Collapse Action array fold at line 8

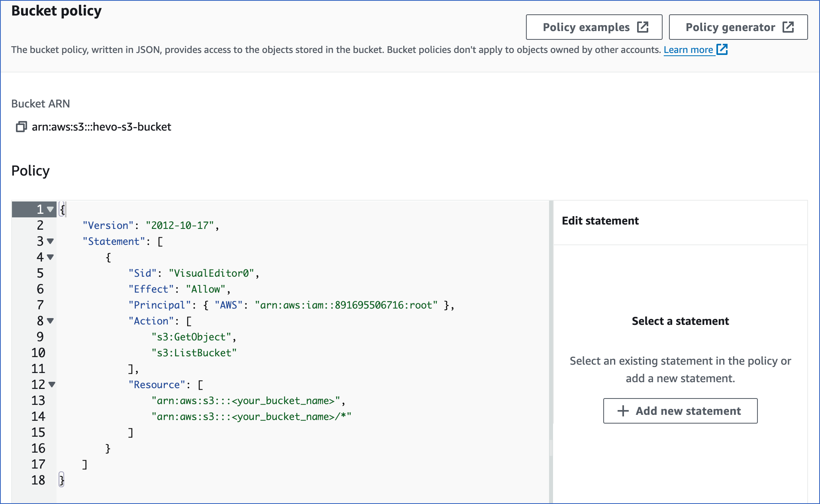coord(50,320)
